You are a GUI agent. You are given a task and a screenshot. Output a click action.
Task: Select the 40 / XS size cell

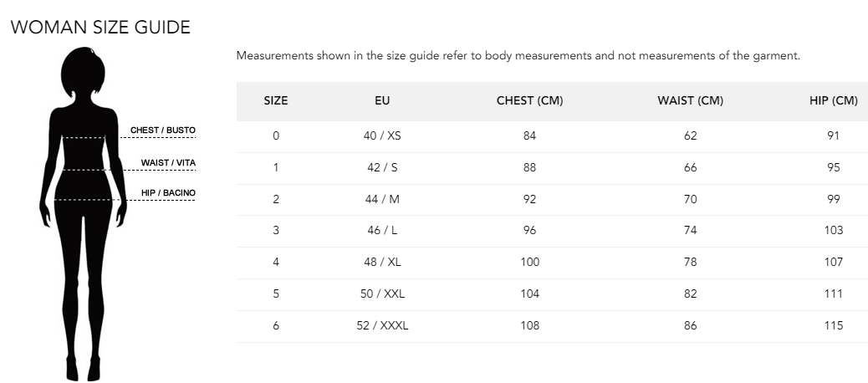382,136
